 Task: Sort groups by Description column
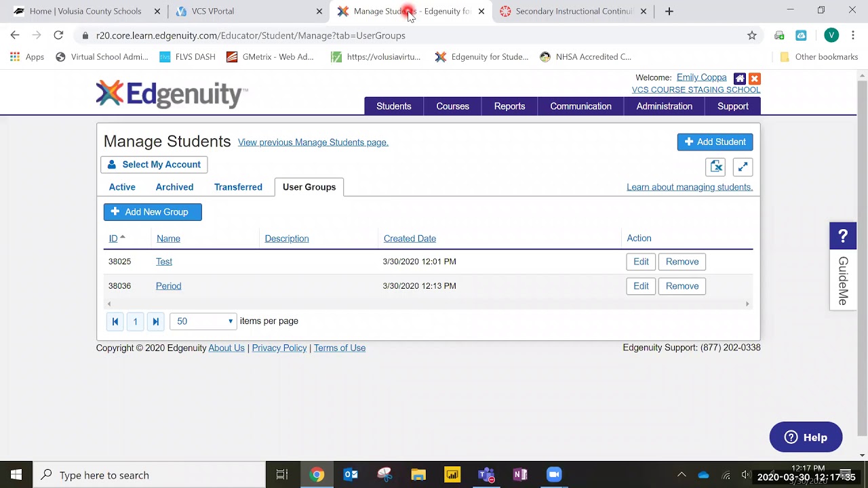coord(287,239)
